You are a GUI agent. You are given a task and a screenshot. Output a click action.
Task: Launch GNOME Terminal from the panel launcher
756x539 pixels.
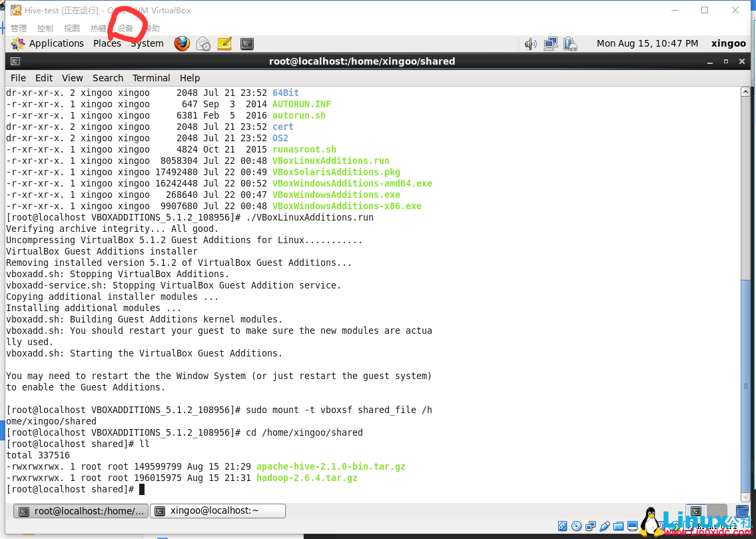click(247, 43)
